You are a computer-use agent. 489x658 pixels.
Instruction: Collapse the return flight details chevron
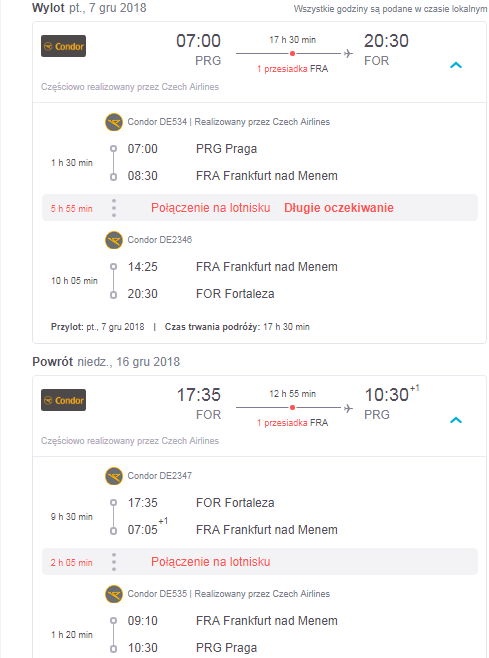pos(456,420)
